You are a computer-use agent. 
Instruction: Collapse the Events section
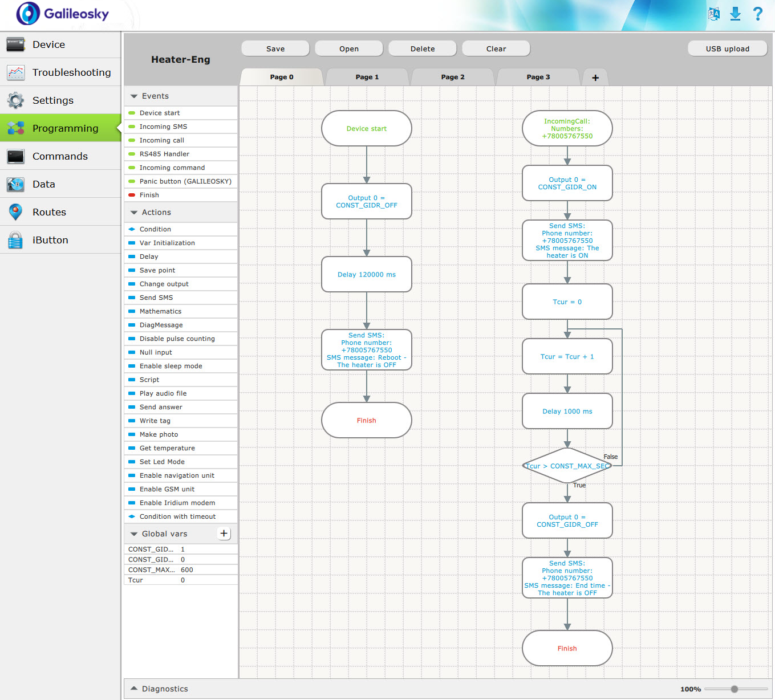point(134,96)
